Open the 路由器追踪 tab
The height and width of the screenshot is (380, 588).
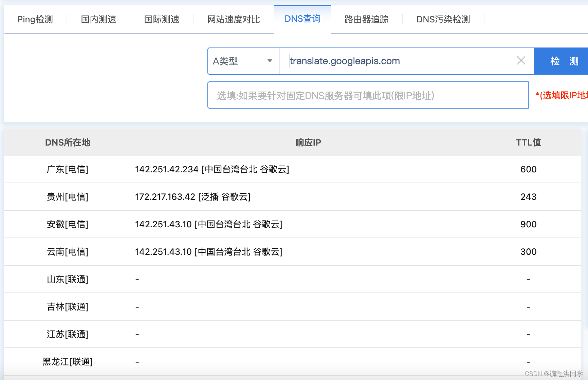pyautogui.click(x=366, y=19)
